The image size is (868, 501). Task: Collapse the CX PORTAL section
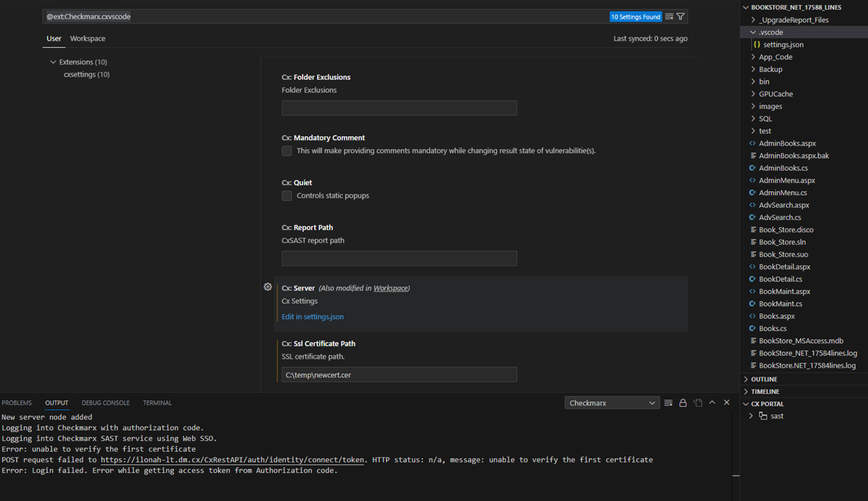tap(746, 404)
